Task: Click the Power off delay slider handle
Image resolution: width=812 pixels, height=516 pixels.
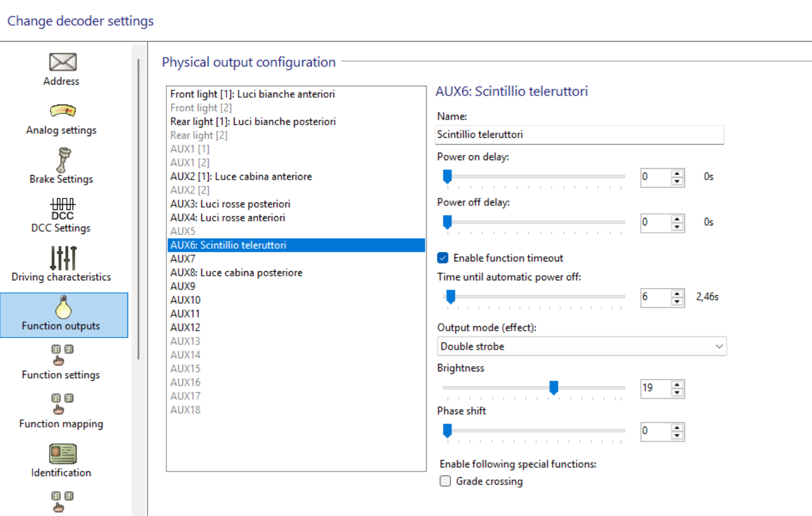Action: coord(447,222)
